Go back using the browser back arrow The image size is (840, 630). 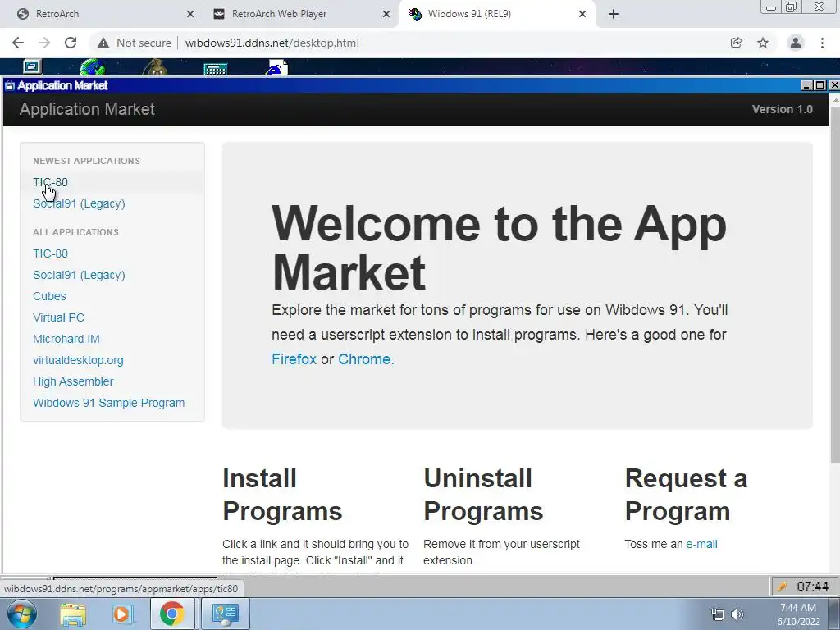click(x=18, y=43)
